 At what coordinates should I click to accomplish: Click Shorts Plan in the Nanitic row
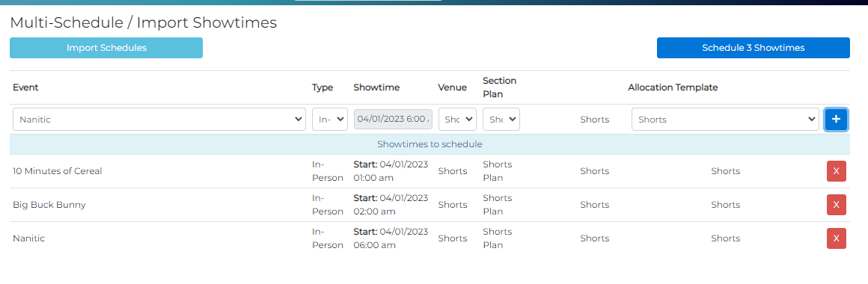(497, 238)
